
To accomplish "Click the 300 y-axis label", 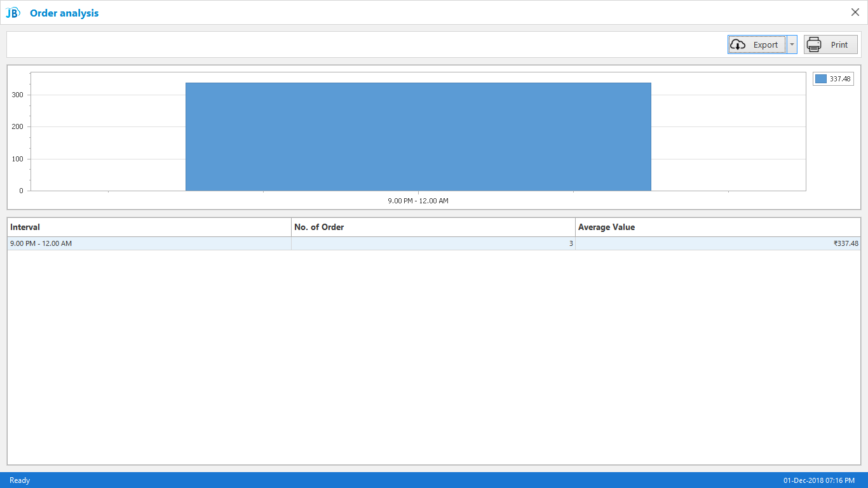I will tap(18, 95).
